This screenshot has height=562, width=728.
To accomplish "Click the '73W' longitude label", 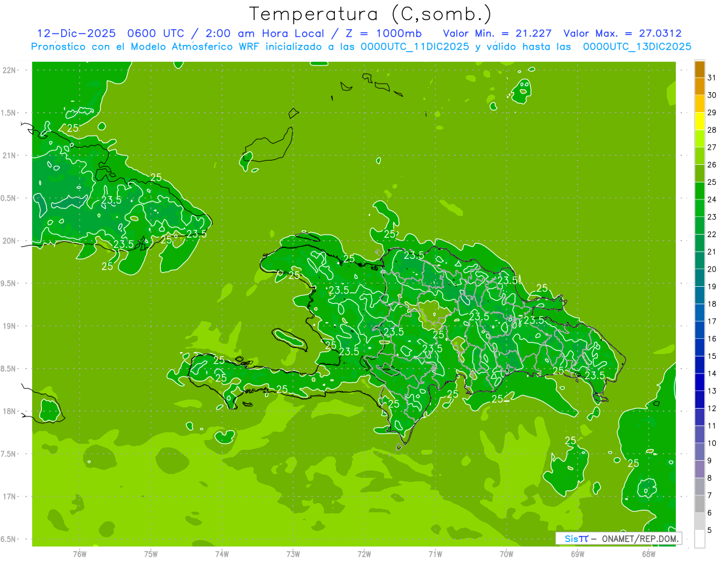I will (293, 554).
